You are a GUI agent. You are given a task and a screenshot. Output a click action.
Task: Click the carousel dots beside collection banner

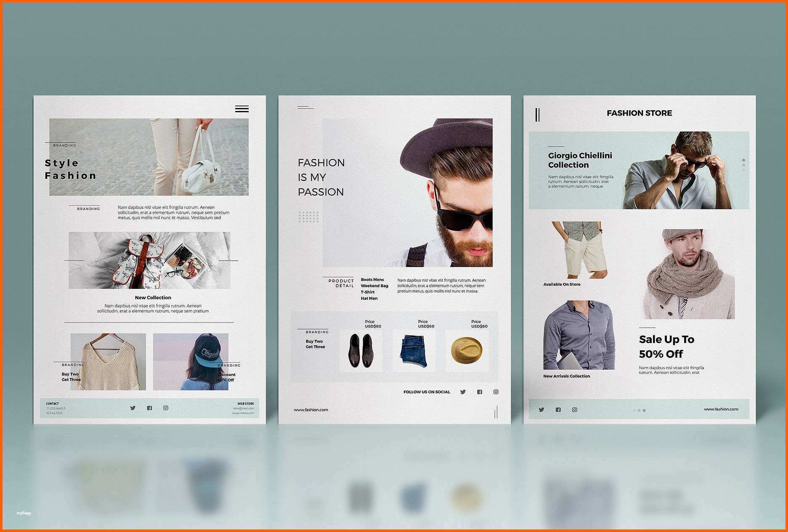[743, 165]
